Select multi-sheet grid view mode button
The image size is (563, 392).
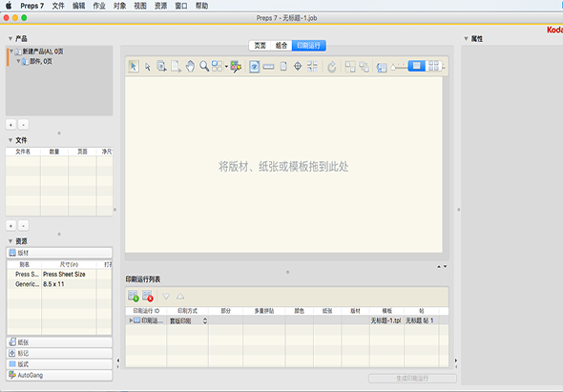[x=434, y=66]
